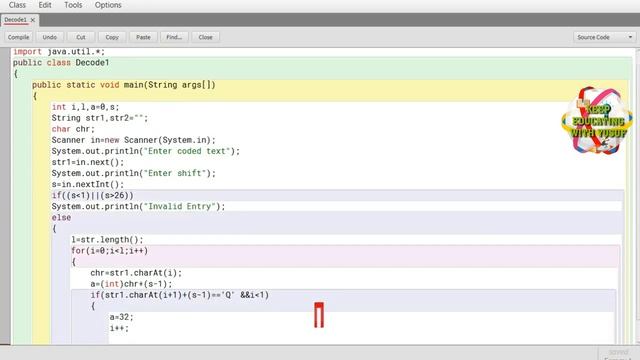Click the 'Scanner in=new Scanner(System.in);' line
The height and width of the screenshot is (360, 640).
[x=133, y=140]
